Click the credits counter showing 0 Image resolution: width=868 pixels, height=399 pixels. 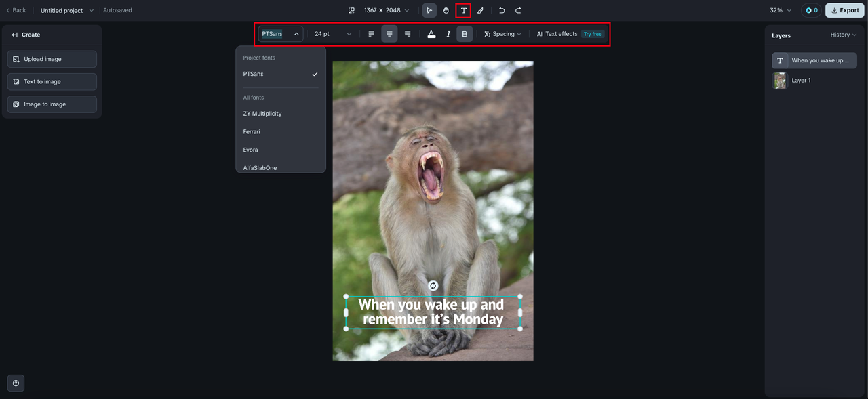[x=811, y=10]
